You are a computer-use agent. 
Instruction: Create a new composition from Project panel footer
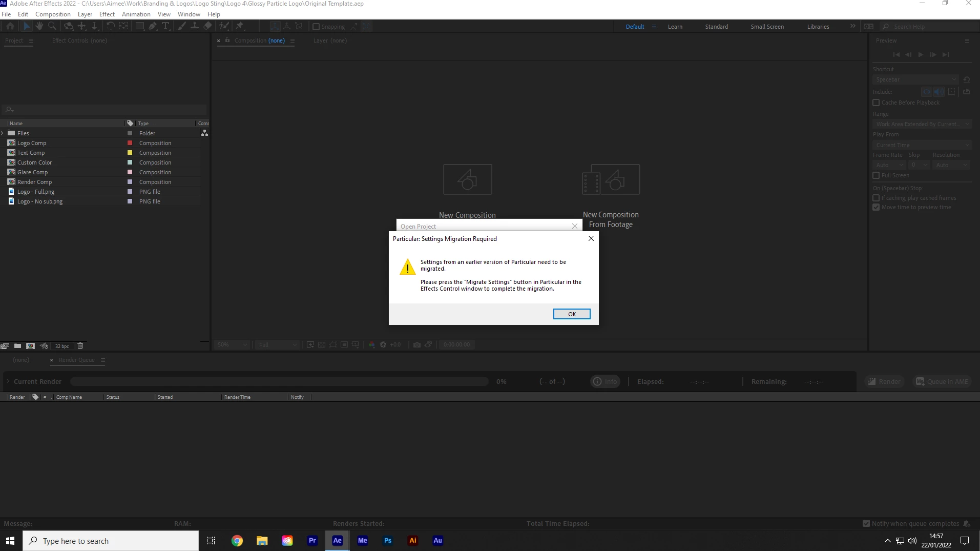[x=31, y=346]
